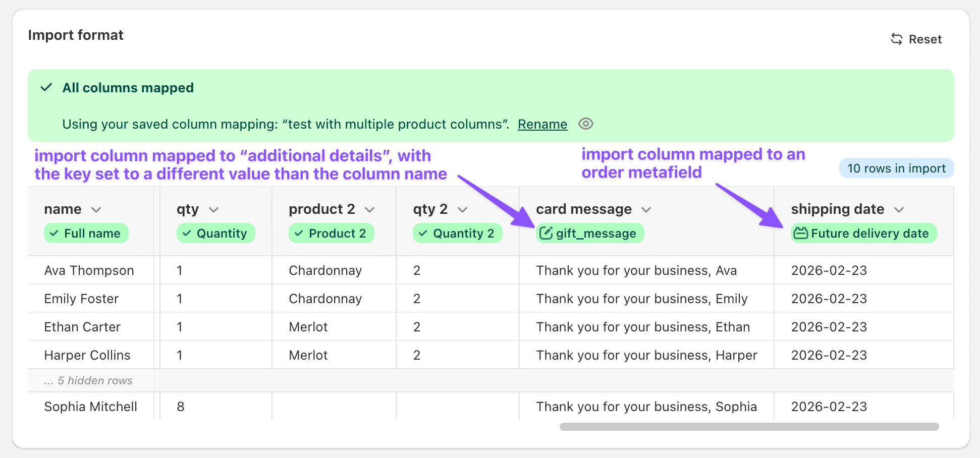980x458 pixels.
Task: Select the Ava Thompson name cell
Action: (89, 270)
